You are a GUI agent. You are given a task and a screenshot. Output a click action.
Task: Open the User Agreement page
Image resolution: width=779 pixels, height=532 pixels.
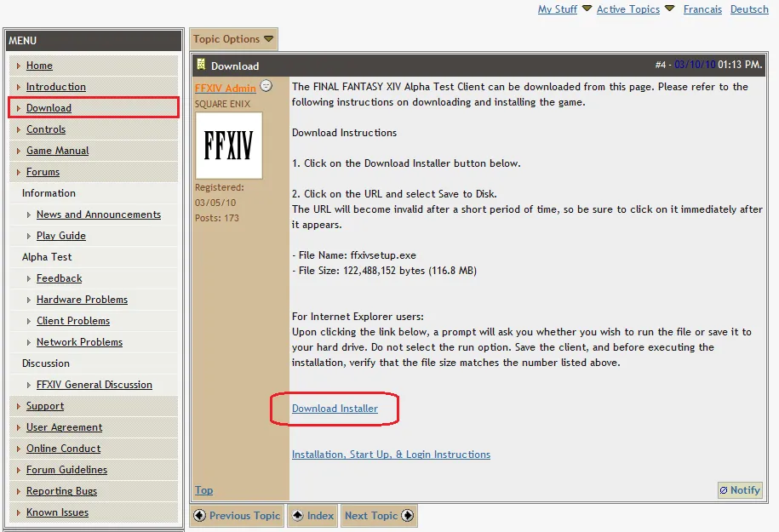pos(64,427)
